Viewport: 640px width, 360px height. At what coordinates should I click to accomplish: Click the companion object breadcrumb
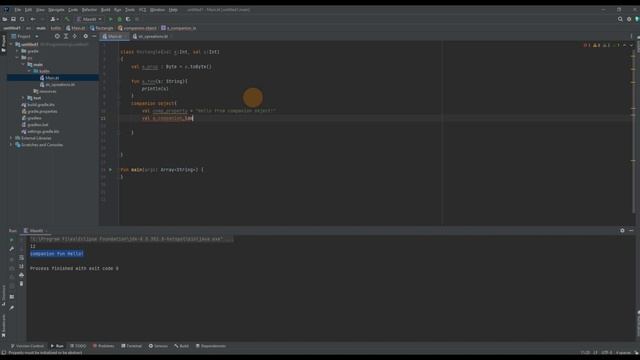coord(138,28)
